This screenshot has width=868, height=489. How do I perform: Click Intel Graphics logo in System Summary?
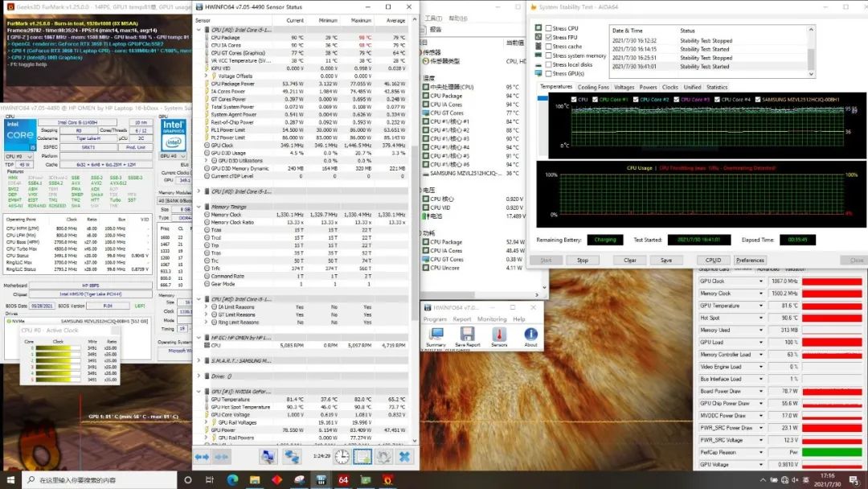(174, 134)
